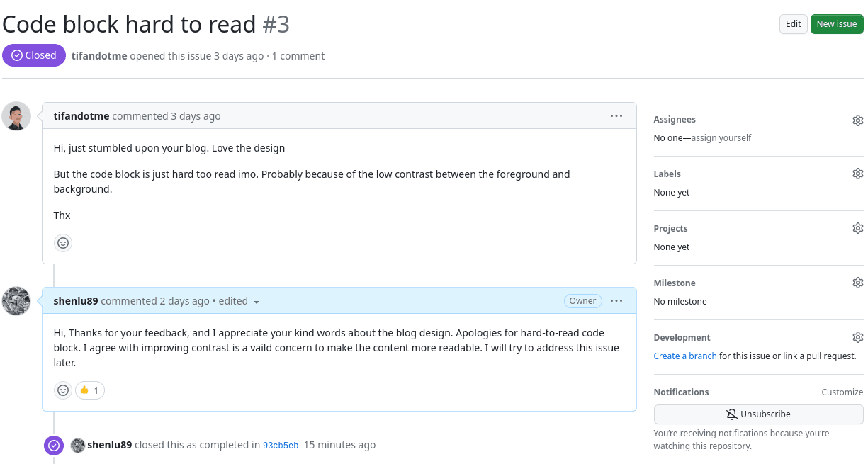
Task: Click the Edit issue title button
Action: (793, 24)
